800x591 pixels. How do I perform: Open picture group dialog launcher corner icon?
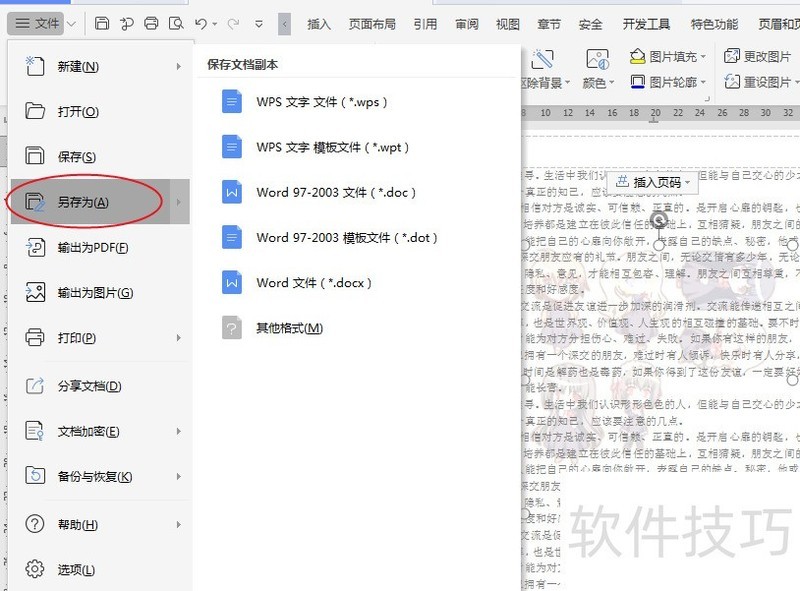[707, 98]
